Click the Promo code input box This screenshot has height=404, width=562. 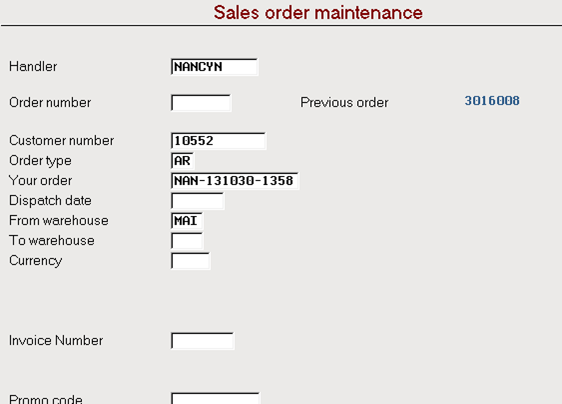coord(215,398)
